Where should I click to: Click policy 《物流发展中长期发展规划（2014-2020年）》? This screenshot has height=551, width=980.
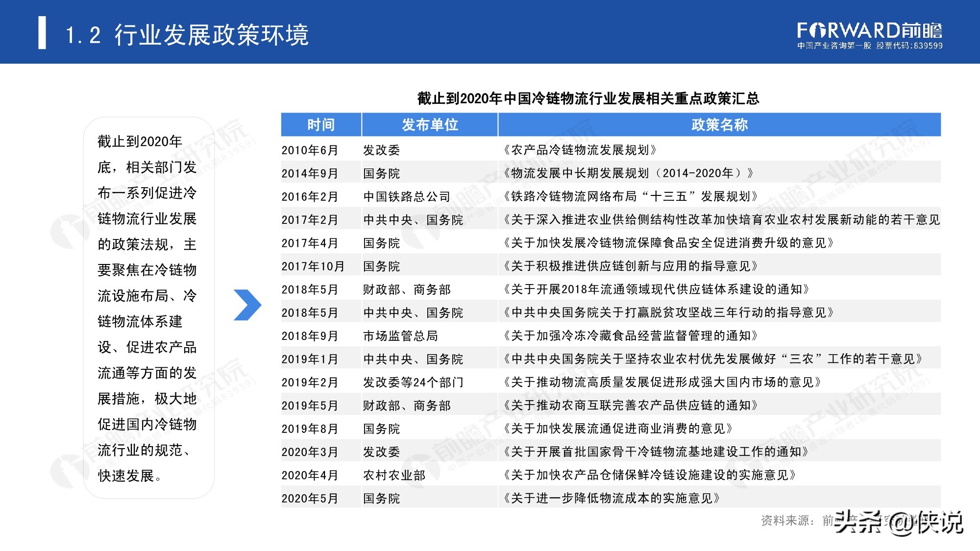click(629, 173)
